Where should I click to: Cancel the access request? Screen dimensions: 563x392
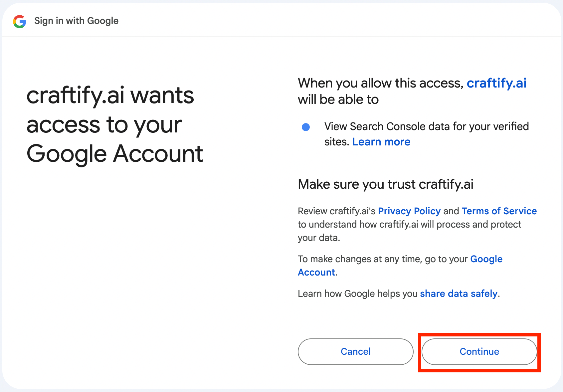pyautogui.click(x=356, y=352)
